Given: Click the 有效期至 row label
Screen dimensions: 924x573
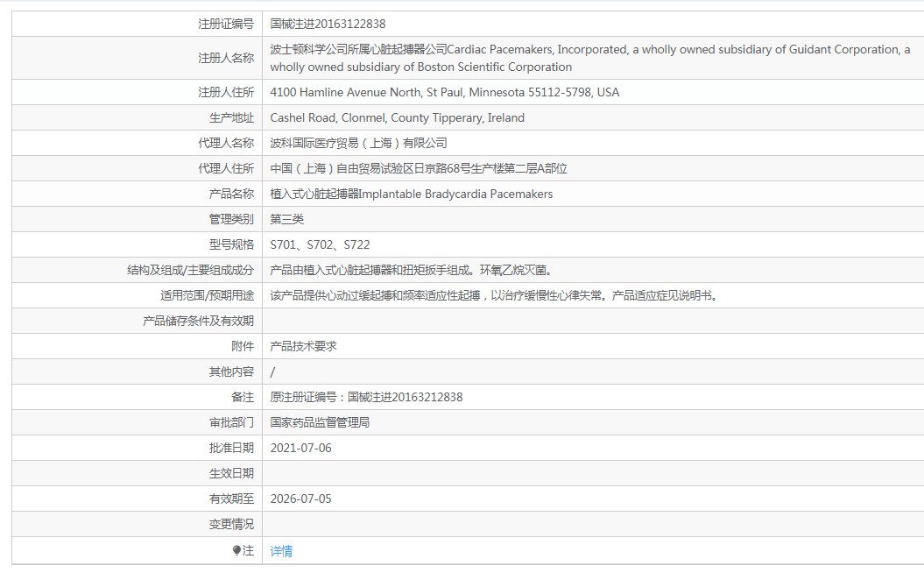Looking at the screenshot, I should (231, 498).
